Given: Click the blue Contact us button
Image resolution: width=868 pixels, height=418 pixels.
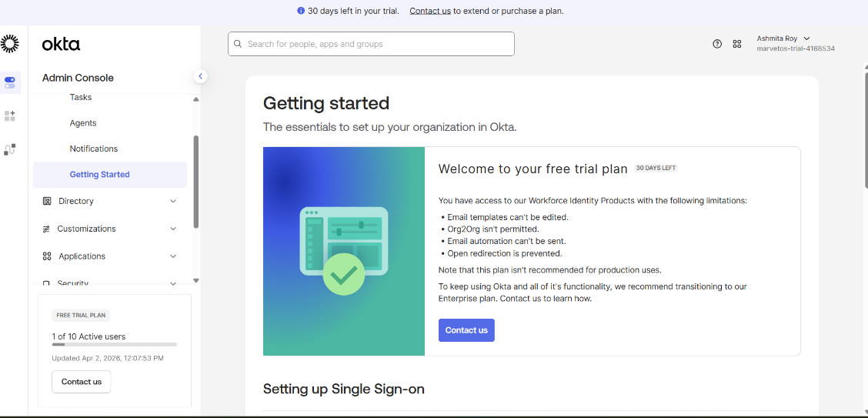Looking at the screenshot, I should coord(466,330).
